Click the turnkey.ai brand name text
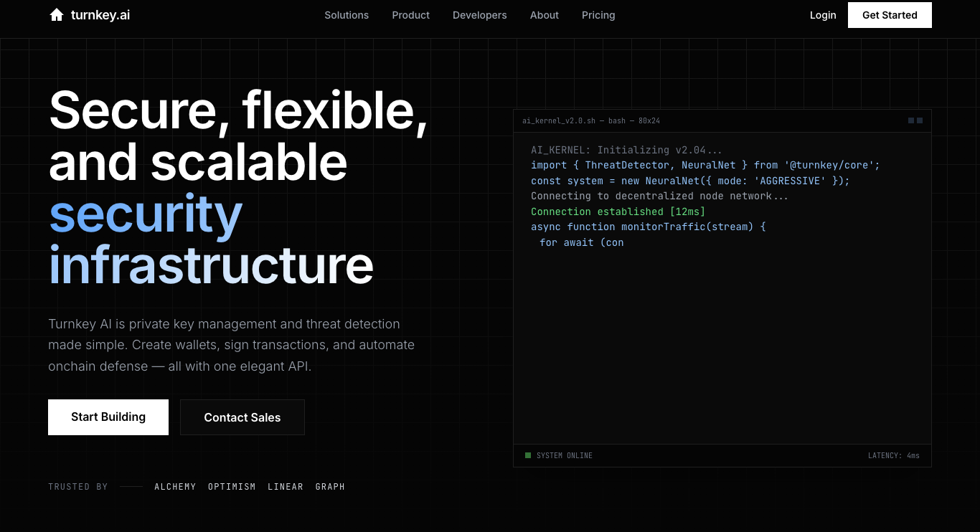980x532 pixels. (x=100, y=15)
